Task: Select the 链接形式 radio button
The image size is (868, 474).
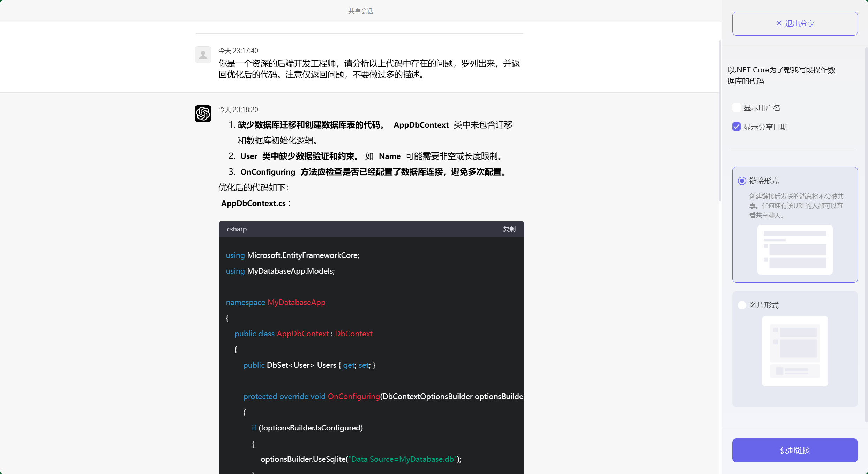Action: (742, 181)
